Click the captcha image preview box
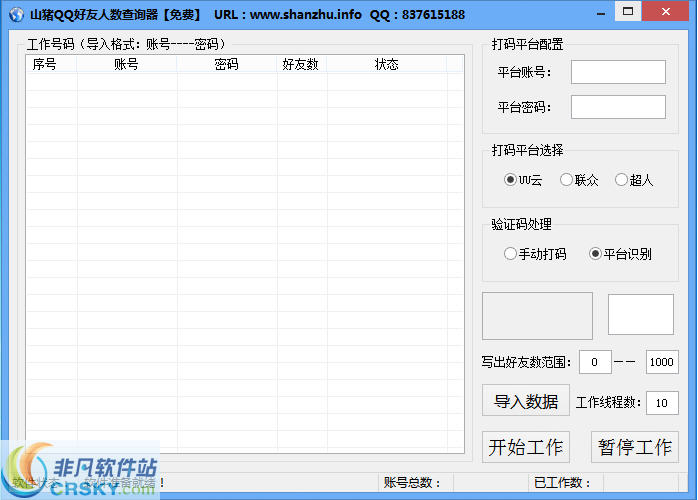This screenshot has height=500, width=698. coord(537,316)
